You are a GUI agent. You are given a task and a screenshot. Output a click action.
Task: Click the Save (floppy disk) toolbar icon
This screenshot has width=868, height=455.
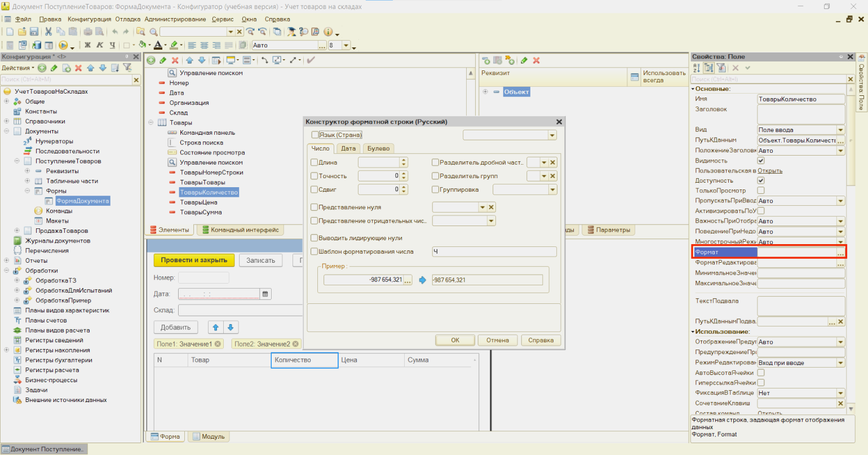34,32
